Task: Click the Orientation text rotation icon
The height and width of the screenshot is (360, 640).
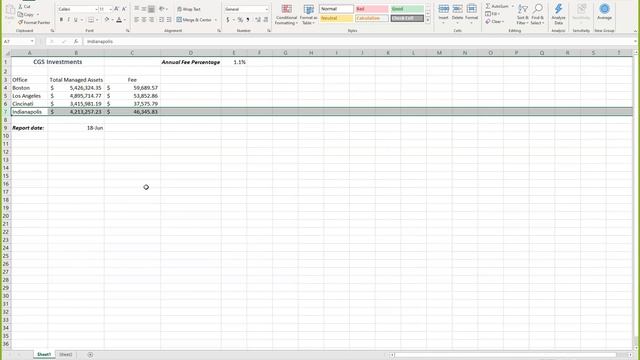Action: pyautogui.click(x=162, y=9)
